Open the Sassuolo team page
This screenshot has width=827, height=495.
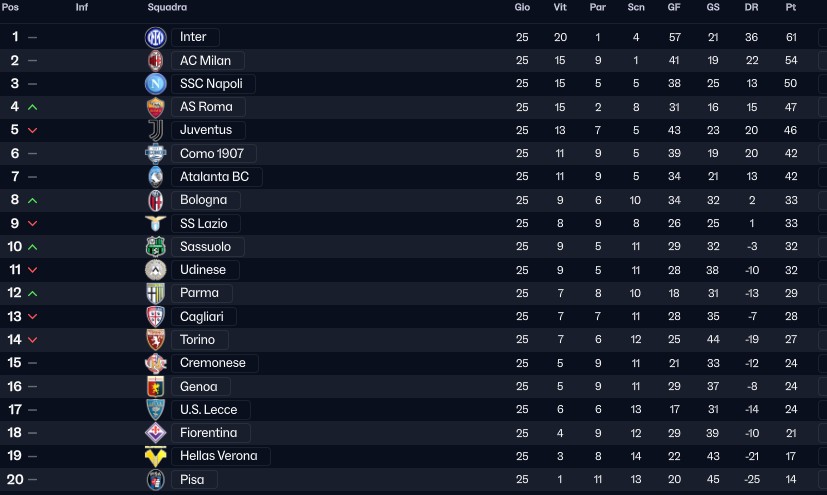point(205,247)
